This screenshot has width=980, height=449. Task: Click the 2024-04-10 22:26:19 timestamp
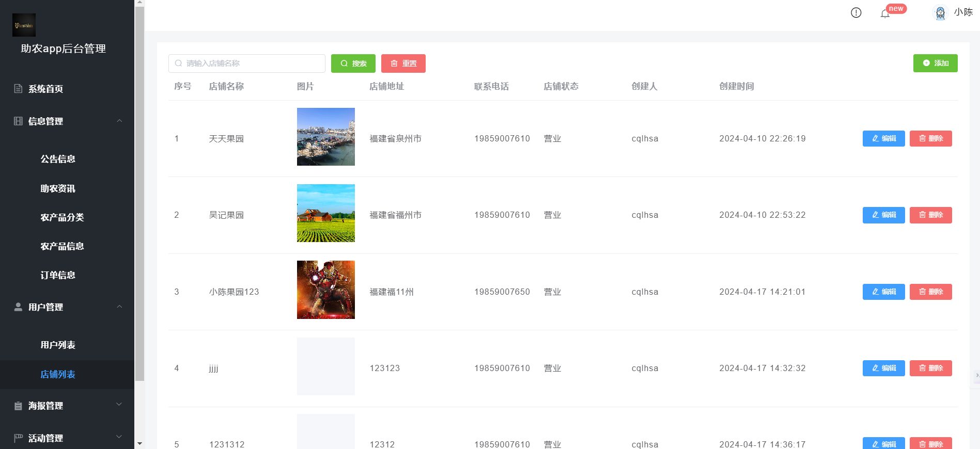tap(763, 138)
